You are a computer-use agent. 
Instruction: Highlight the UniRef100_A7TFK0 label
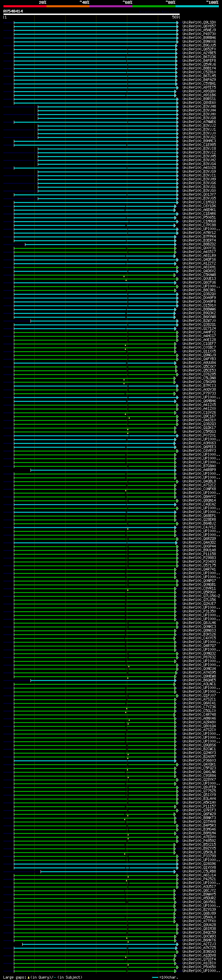199,921
